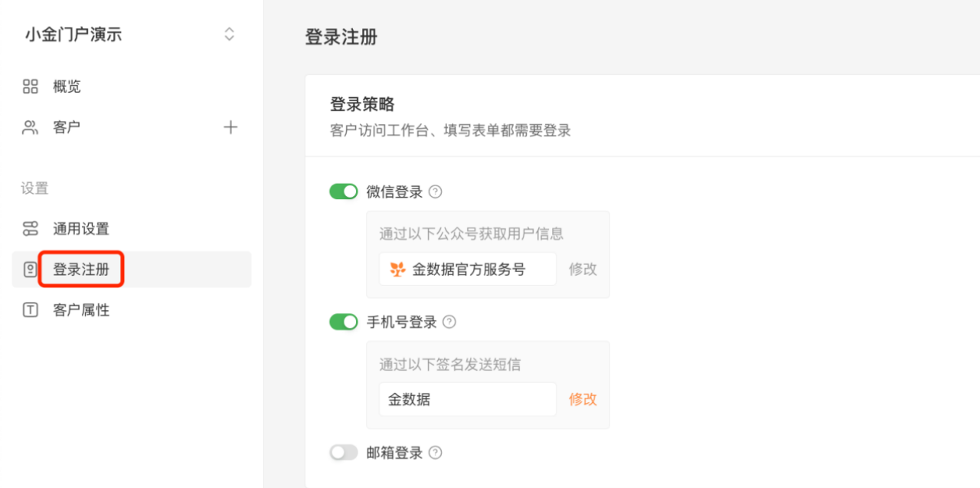Click the orange 修改 link for SMS signature
Screen dimensions: 980x488
coord(583,399)
